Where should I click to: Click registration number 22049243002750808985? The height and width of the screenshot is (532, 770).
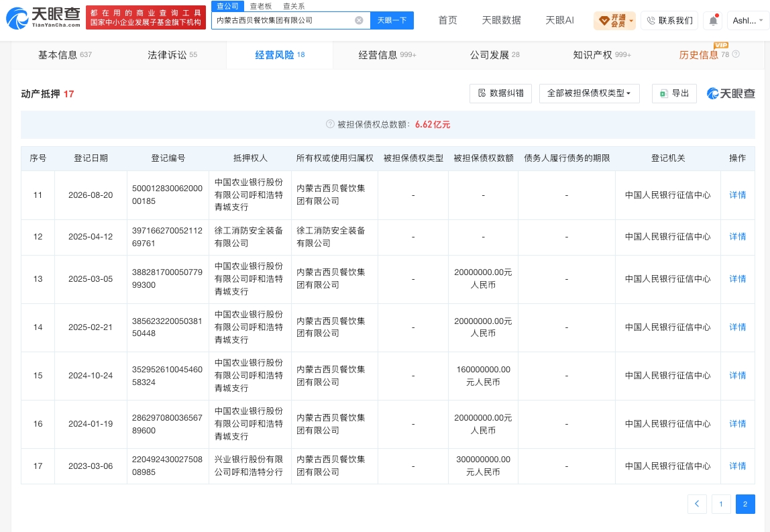click(168, 466)
